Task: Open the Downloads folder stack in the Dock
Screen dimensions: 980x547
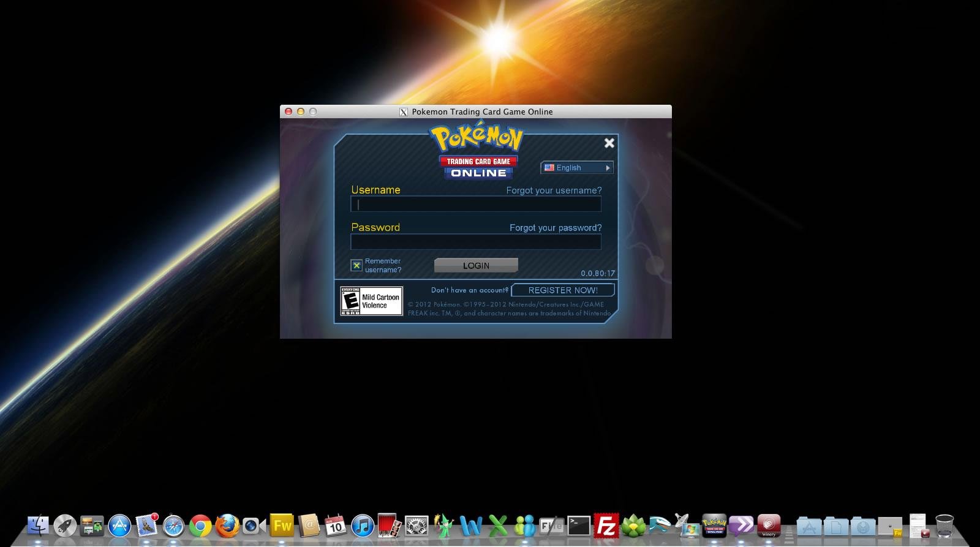Action: [863, 526]
